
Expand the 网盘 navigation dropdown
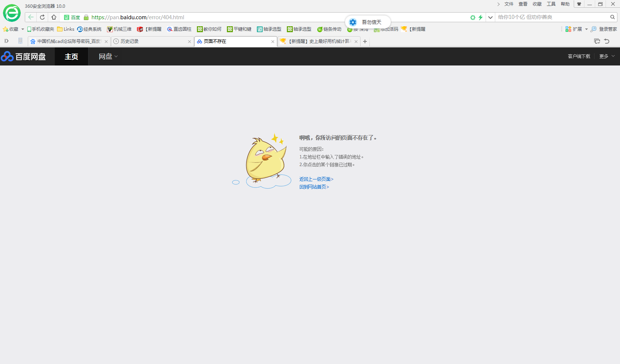[x=108, y=56]
